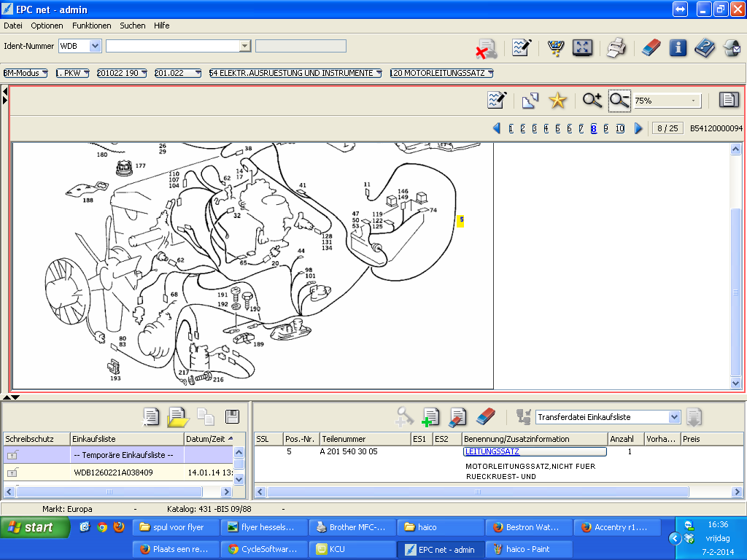The height and width of the screenshot is (560, 747).
Task: Click the gold star favorite icon
Action: point(557,101)
